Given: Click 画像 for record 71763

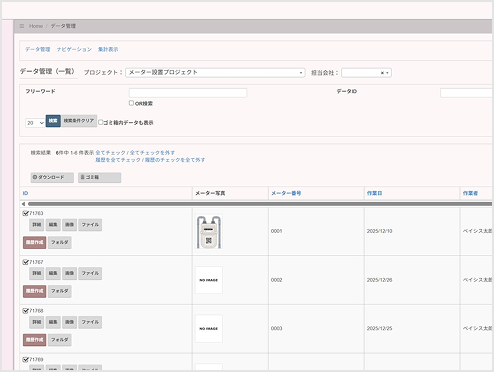Looking at the screenshot, I should pos(69,225).
